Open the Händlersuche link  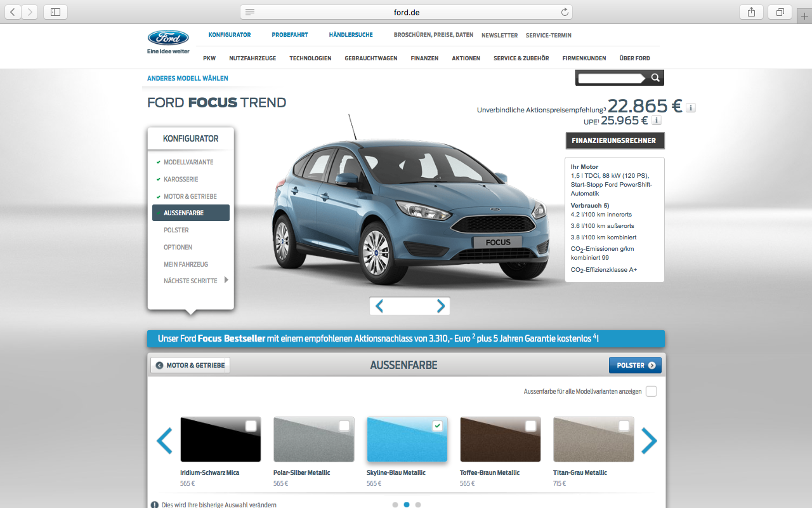coord(351,35)
